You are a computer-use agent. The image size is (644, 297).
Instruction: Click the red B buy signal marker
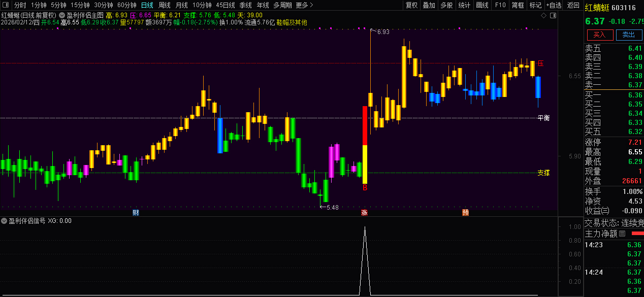365,188
